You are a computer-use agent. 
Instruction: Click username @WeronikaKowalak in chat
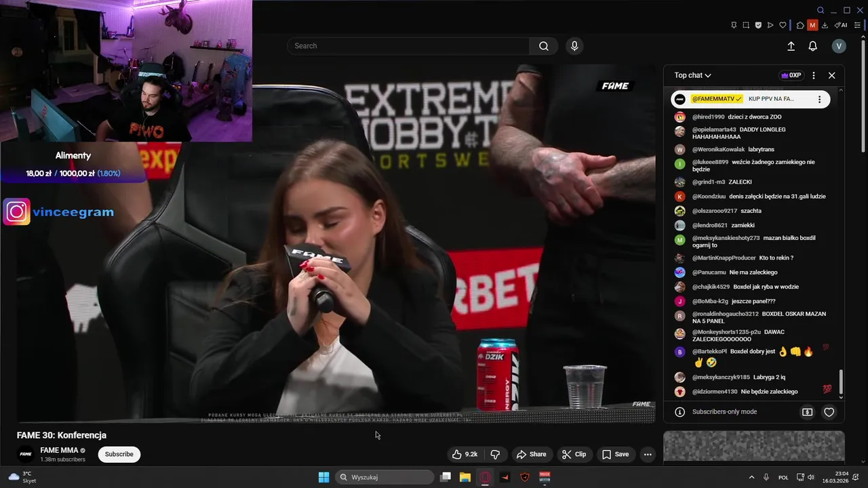(x=718, y=150)
